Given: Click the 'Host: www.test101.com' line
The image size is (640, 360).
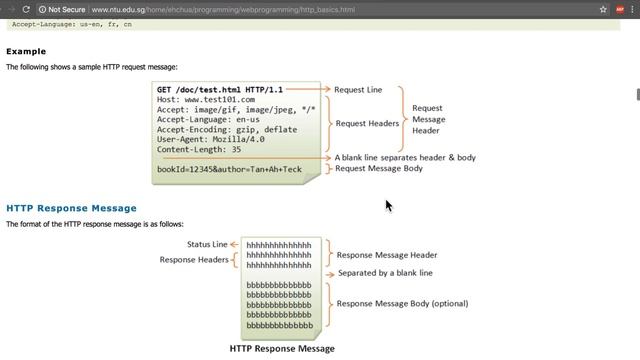Looking at the screenshot, I should click(206, 100).
